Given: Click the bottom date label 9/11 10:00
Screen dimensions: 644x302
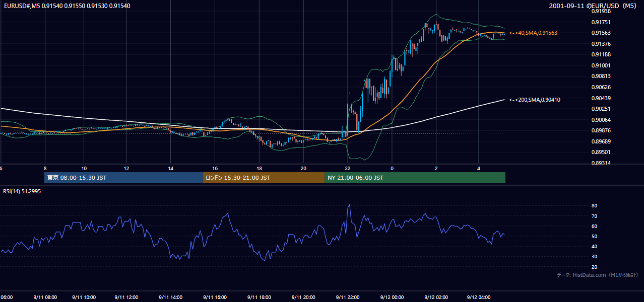Looking at the screenshot, I should 85,297.
